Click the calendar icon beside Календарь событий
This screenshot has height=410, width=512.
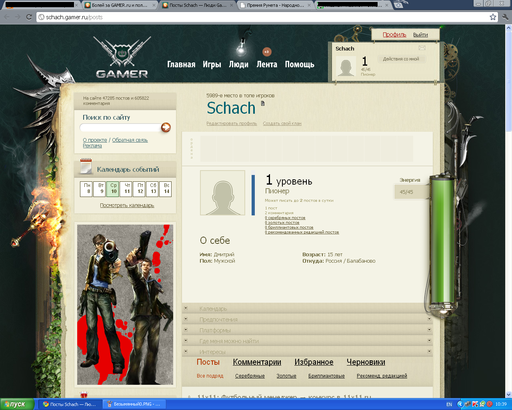pyautogui.click(x=86, y=167)
